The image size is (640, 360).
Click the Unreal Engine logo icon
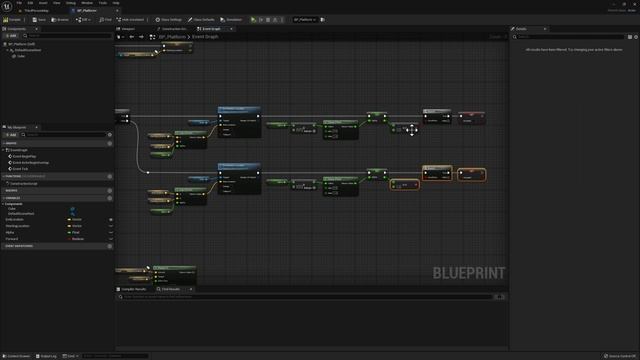(x=7, y=6)
